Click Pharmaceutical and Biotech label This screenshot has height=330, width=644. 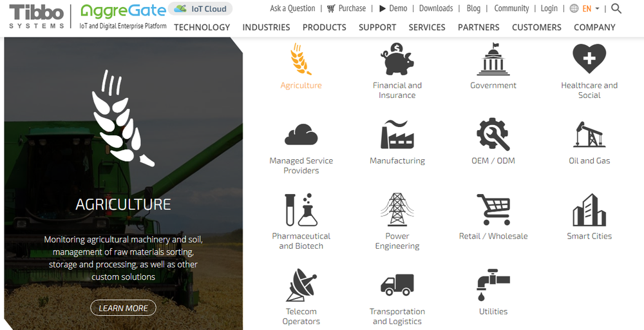301,241
